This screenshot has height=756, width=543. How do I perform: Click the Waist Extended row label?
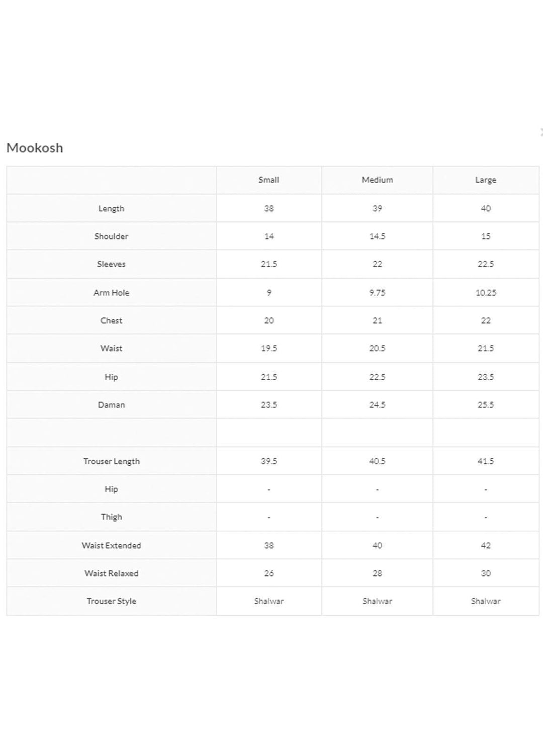click(x=111, y=545)
